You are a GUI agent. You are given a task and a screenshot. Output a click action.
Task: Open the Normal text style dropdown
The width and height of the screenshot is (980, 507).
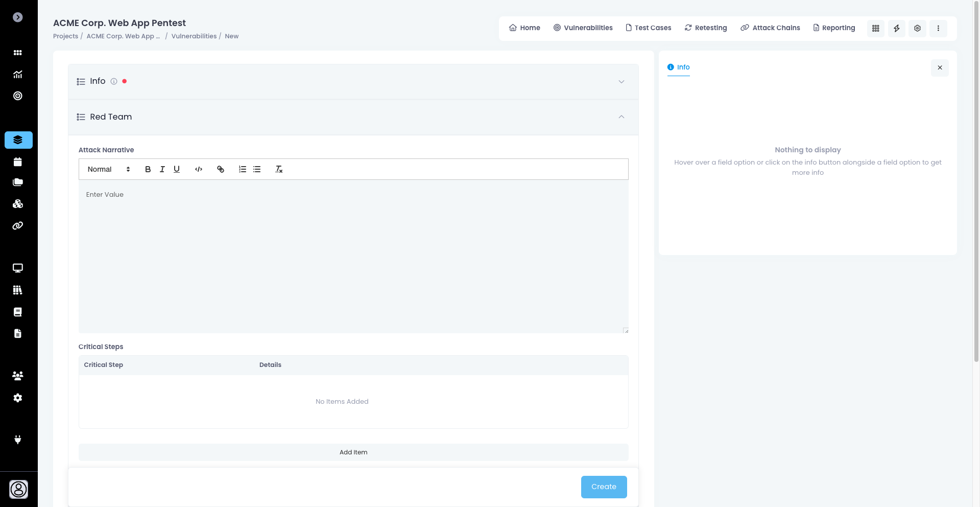click(x=109, y=169)
